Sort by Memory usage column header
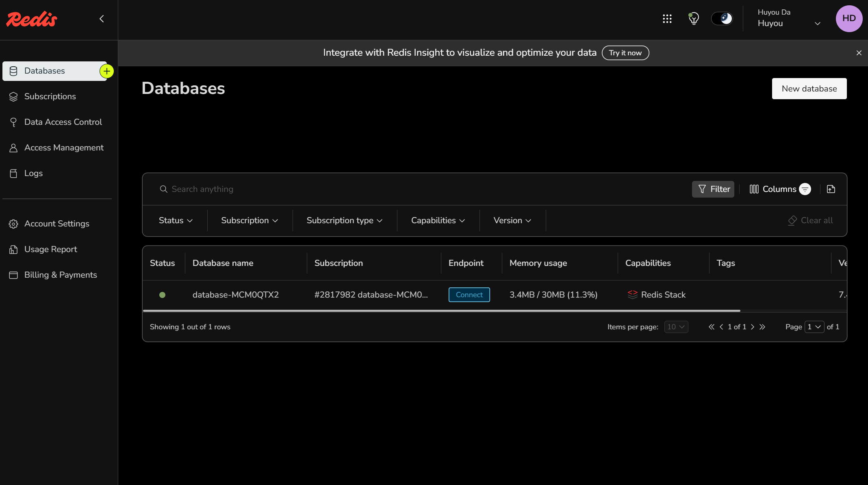The width and height of the screenshot is (868, 485). 538,263
